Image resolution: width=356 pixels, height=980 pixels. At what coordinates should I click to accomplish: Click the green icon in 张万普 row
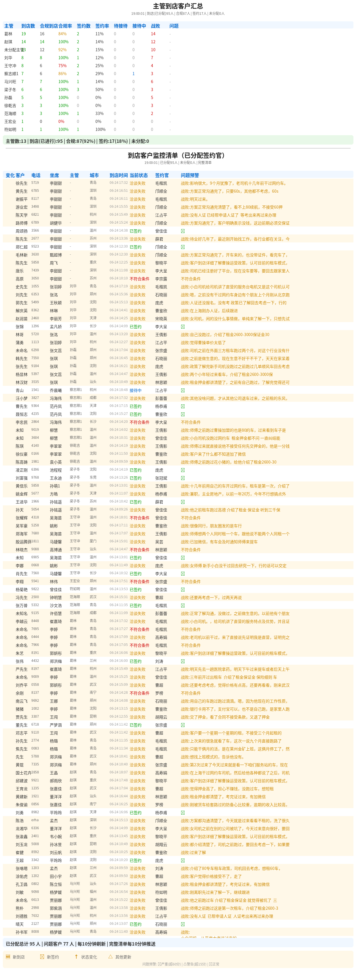183,606
